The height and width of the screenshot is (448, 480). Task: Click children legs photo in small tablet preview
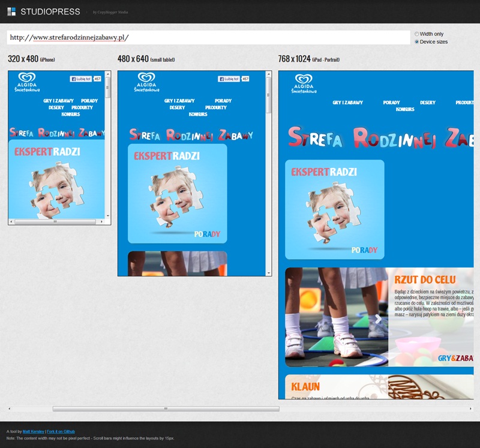click(177, 263)
